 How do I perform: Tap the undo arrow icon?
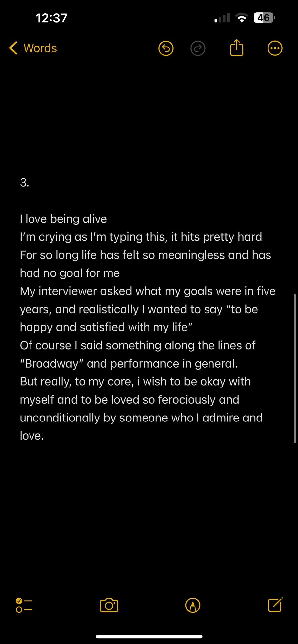(x=166, y=49)
